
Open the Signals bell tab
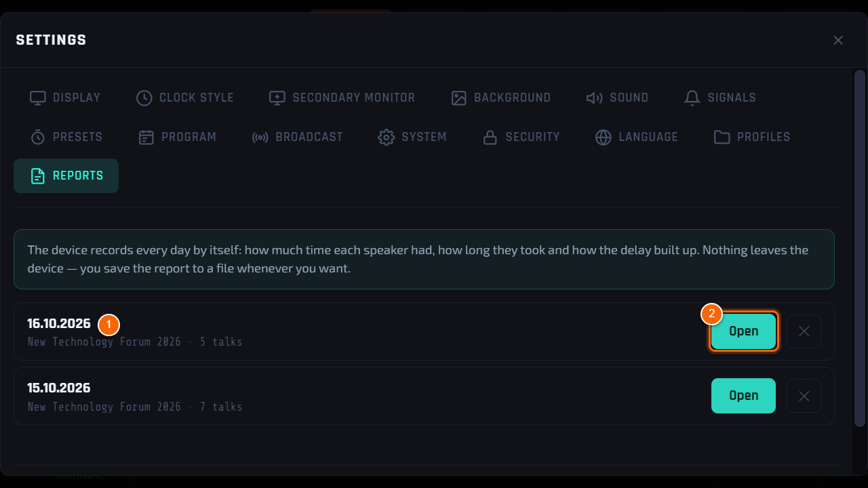[720, 98]
